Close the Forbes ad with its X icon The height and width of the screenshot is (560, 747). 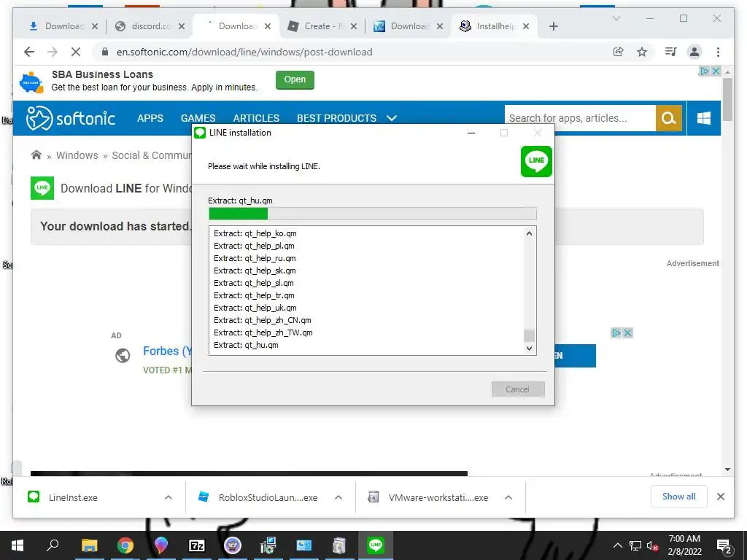point(628,332)
